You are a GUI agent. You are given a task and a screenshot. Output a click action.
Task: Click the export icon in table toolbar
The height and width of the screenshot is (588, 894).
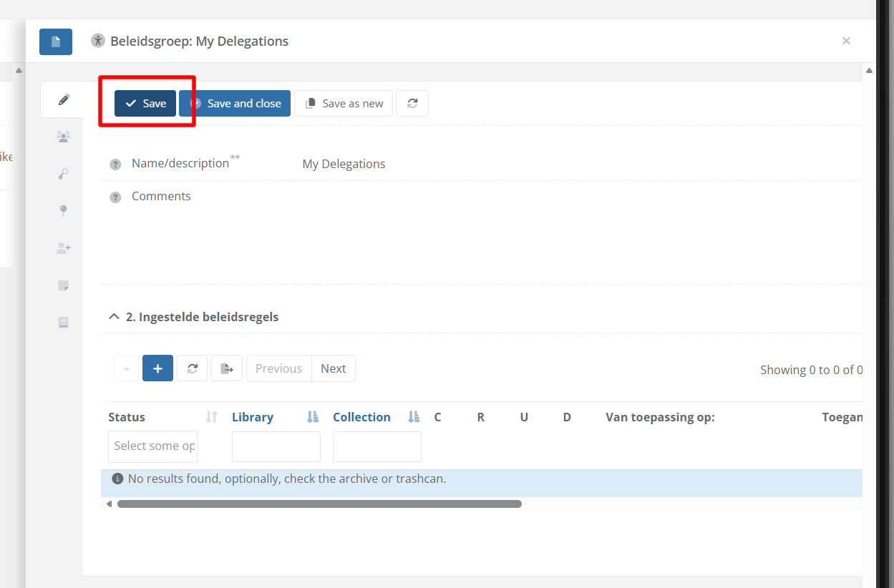[227, 368]
